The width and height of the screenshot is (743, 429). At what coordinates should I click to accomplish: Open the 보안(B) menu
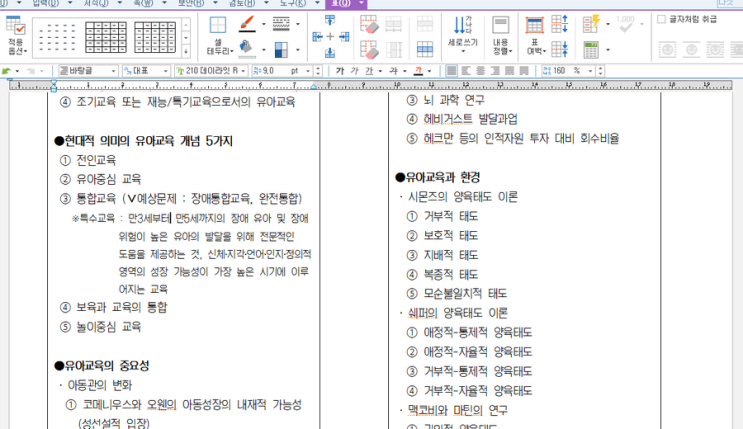click(x=191, y=3)
